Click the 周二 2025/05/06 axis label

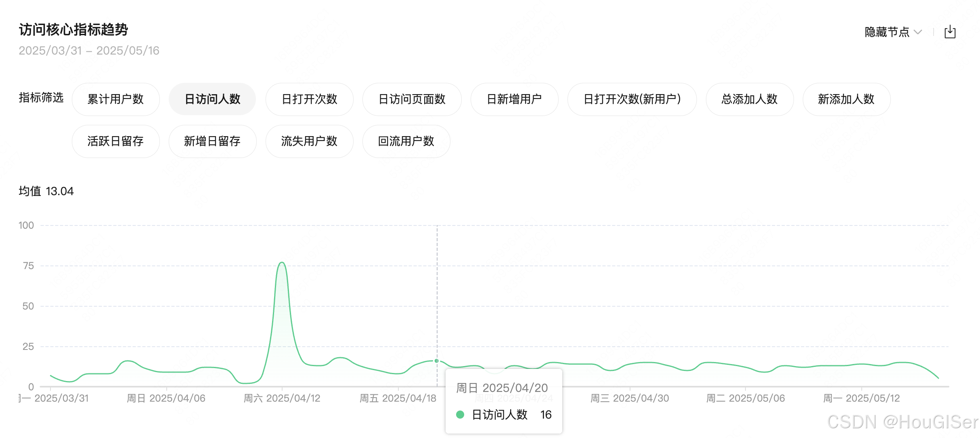click(x=745, y=398)
